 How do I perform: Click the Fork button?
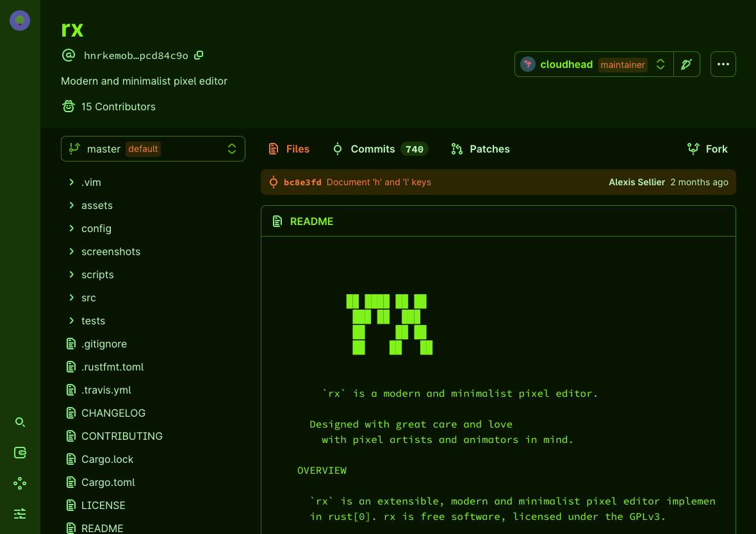(707, 148)
